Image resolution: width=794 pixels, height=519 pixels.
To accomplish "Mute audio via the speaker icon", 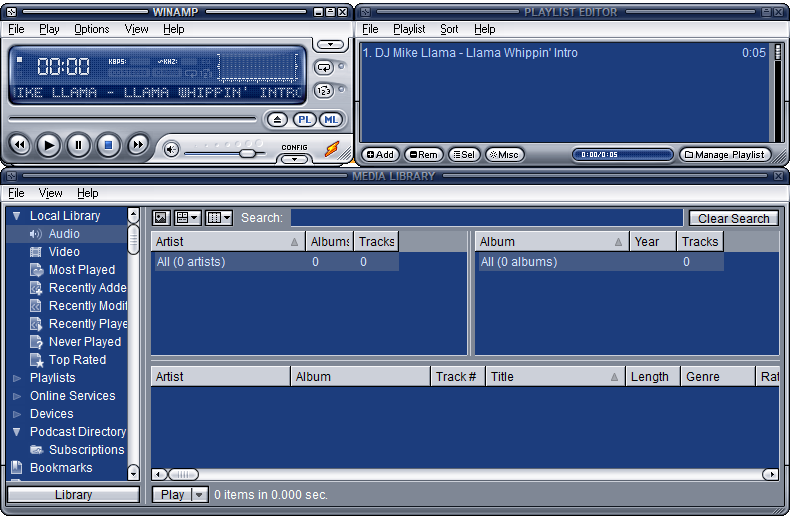I will [x=171, y=149].
